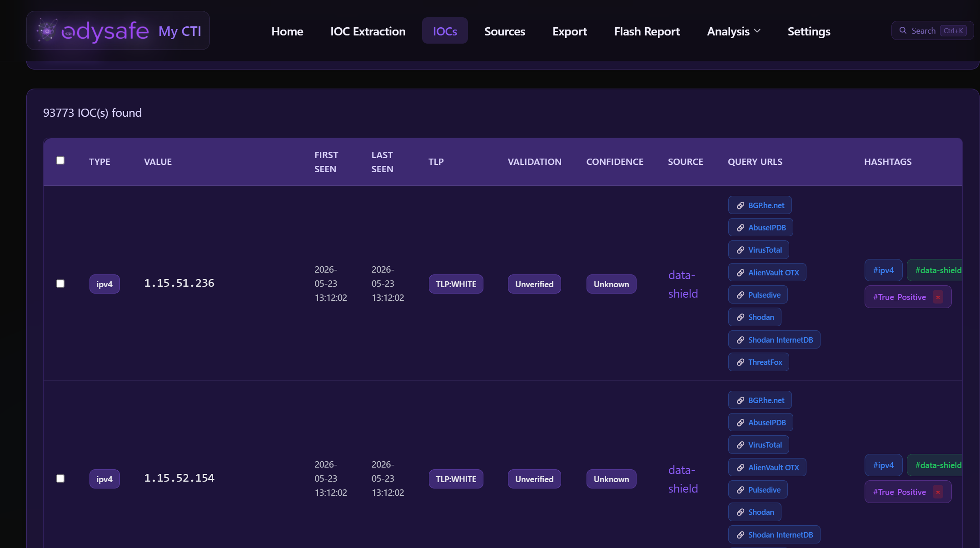Open Pulsedive lookup for 1.15.51.236
The image size is (980, 548).
(x=758, y=295)
